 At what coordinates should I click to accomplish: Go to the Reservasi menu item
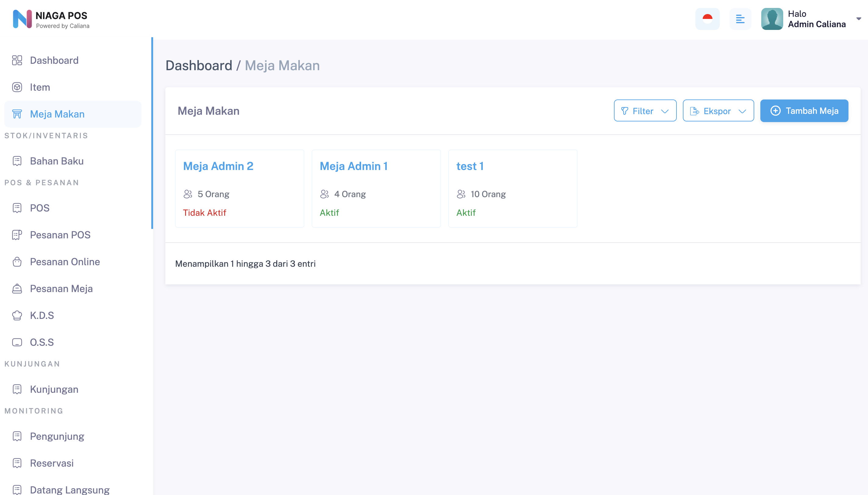tap(52, 463)
